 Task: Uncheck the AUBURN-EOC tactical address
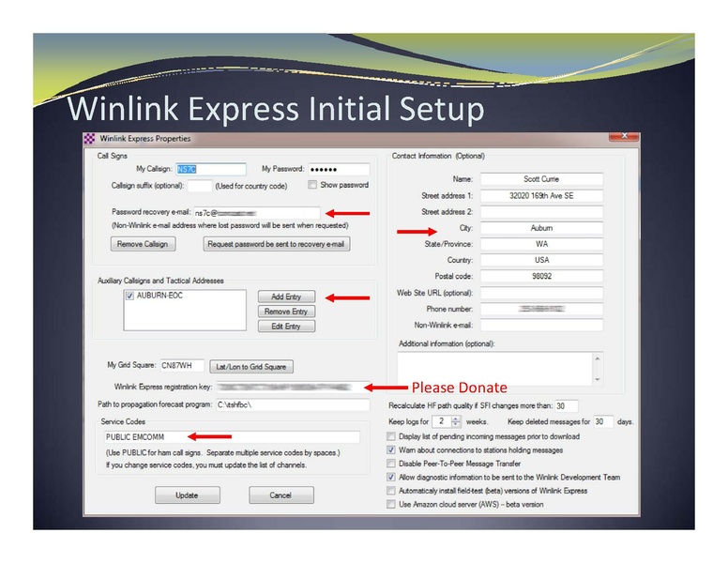pos(129,296)
